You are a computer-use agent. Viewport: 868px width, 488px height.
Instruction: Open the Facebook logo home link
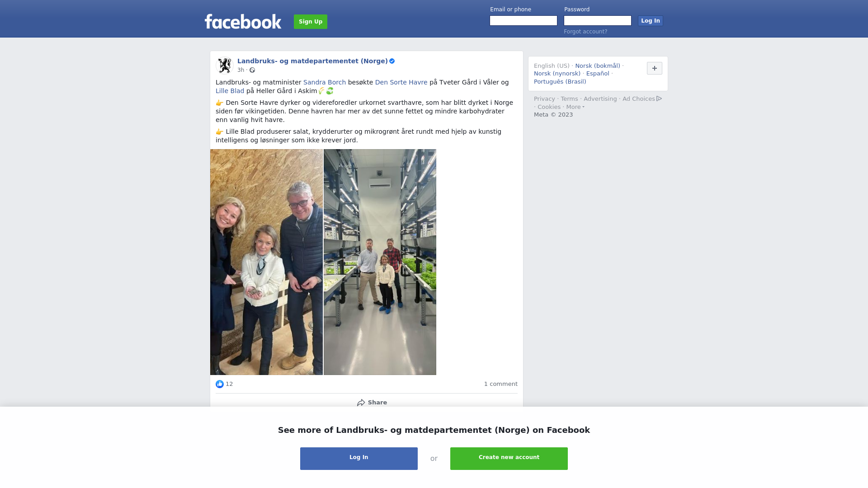[243, 21]
